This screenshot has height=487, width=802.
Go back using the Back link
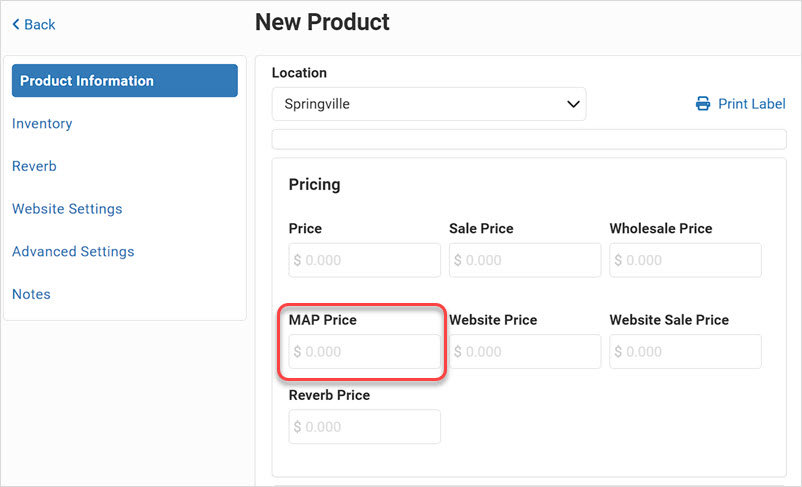coord(33,24)
